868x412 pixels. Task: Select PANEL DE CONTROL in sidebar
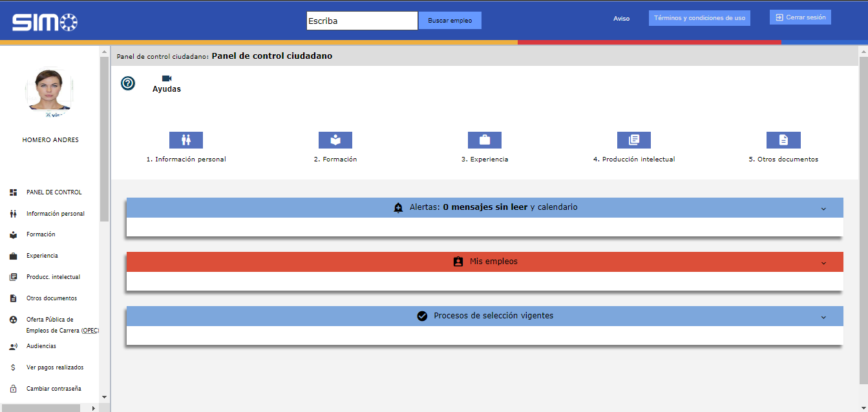pyautogui.click(x=54, y=192)
